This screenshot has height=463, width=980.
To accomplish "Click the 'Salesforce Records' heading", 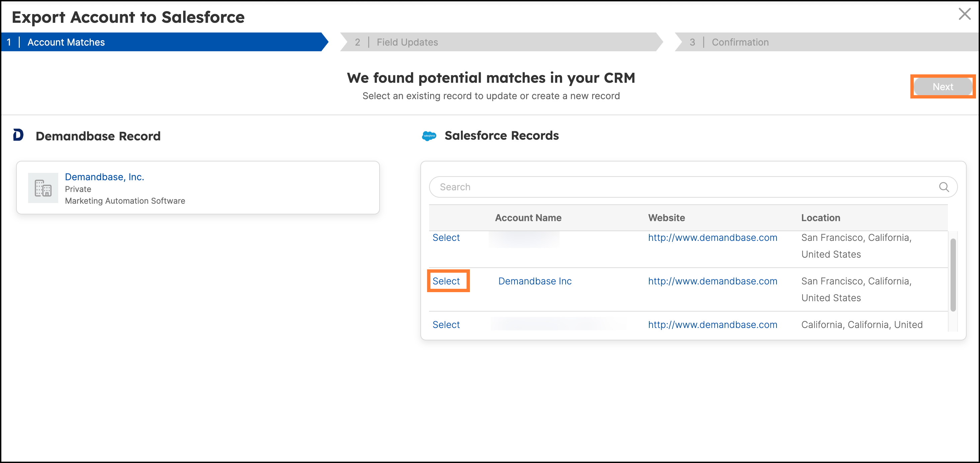I will [501, 136].
